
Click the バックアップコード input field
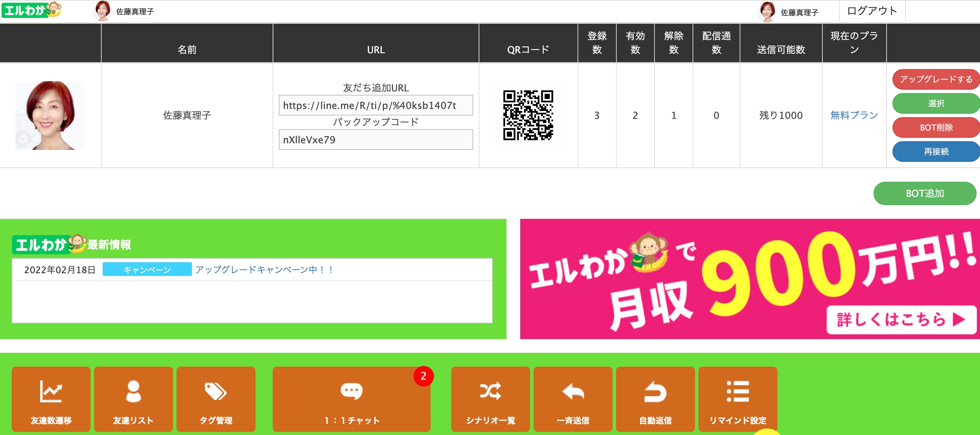coord(376,140)
